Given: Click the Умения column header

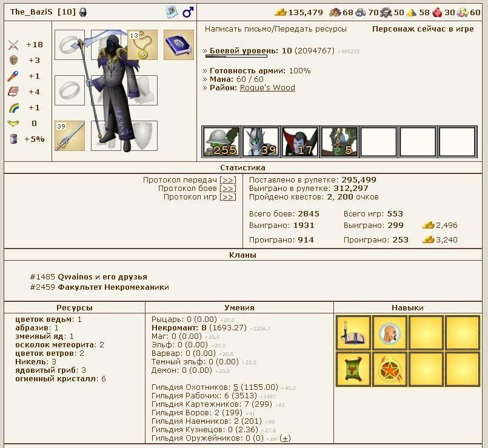Looking at the screenshot, I should (239, 307).
